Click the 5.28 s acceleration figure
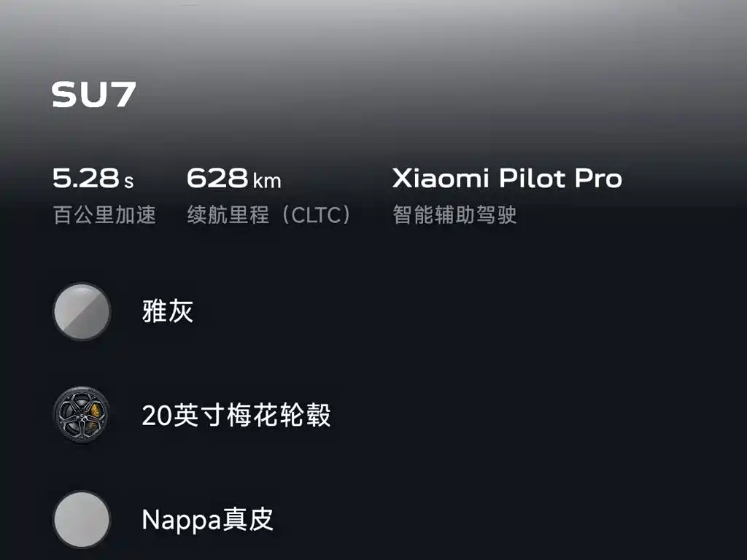Viewport: 747px width, 560px height. click(x=93, y=178)
